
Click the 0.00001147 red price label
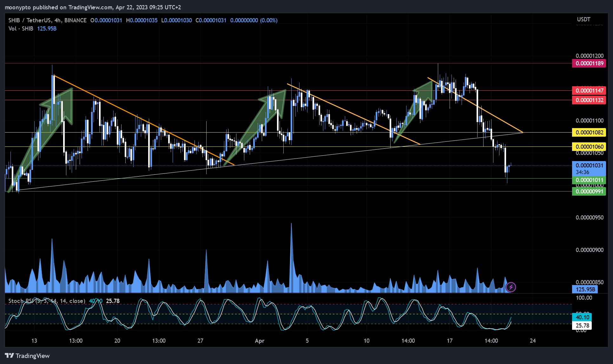[x=589, y=91]
